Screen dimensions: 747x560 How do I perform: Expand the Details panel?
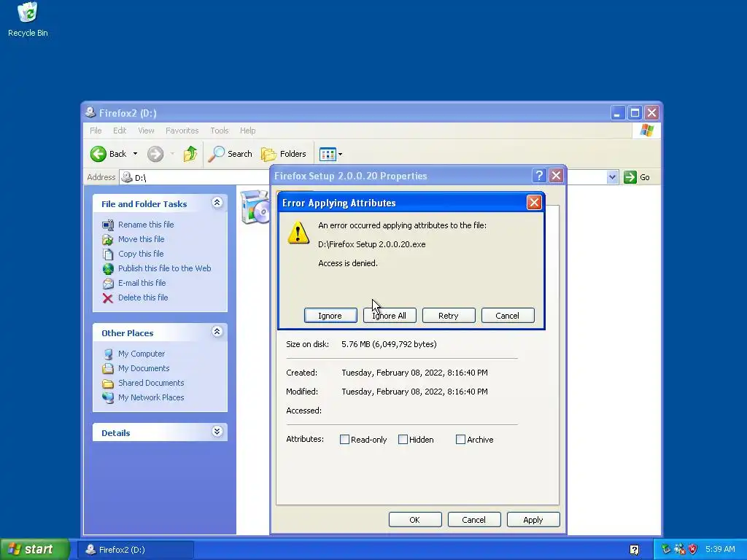217,432
